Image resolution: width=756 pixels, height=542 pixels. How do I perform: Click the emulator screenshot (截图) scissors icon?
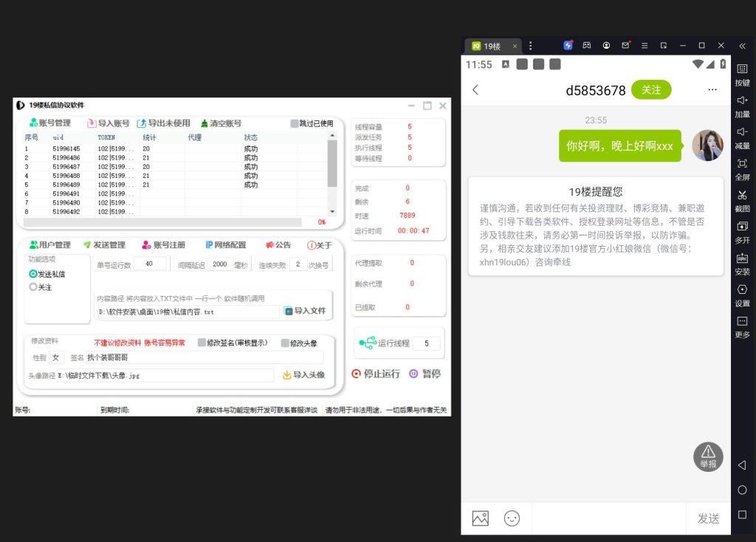coord(742,195)
